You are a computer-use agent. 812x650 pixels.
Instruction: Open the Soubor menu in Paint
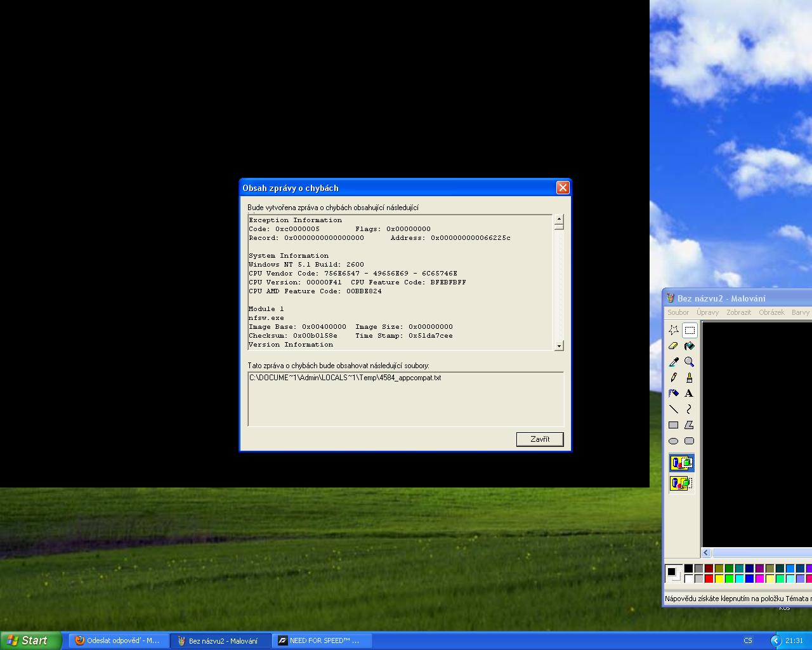coord(678,312)
